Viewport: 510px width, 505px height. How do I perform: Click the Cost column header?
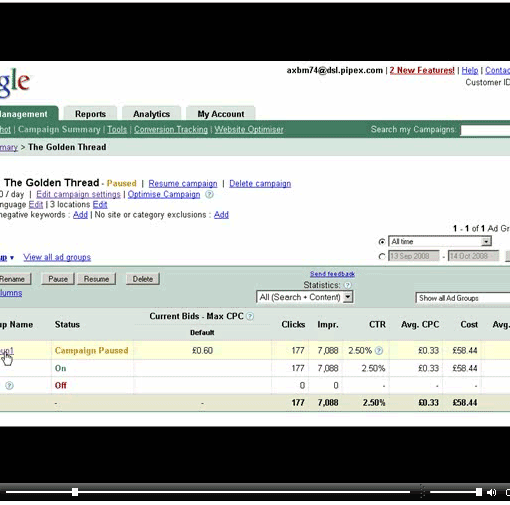[469, 324]
